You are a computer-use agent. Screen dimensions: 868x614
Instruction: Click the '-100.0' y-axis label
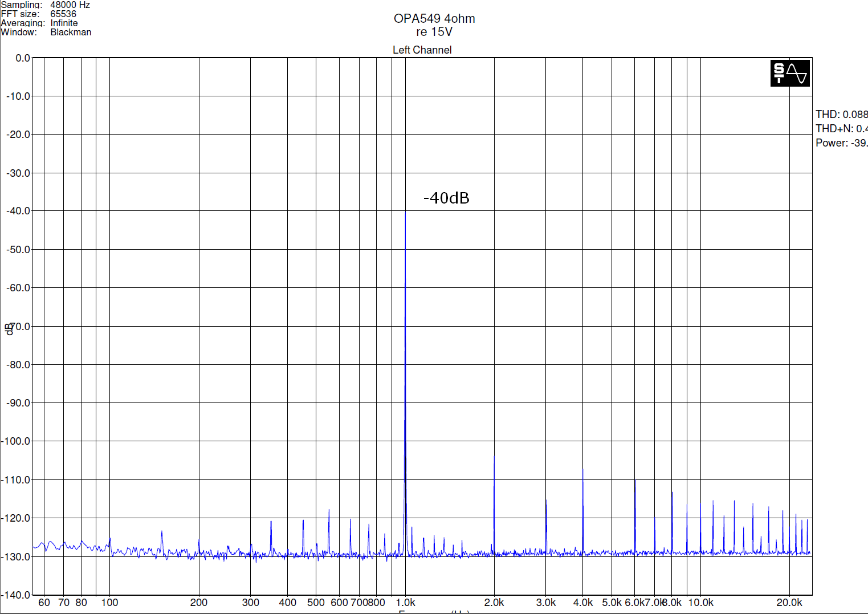pyautogui.click(x=16, y=441)
